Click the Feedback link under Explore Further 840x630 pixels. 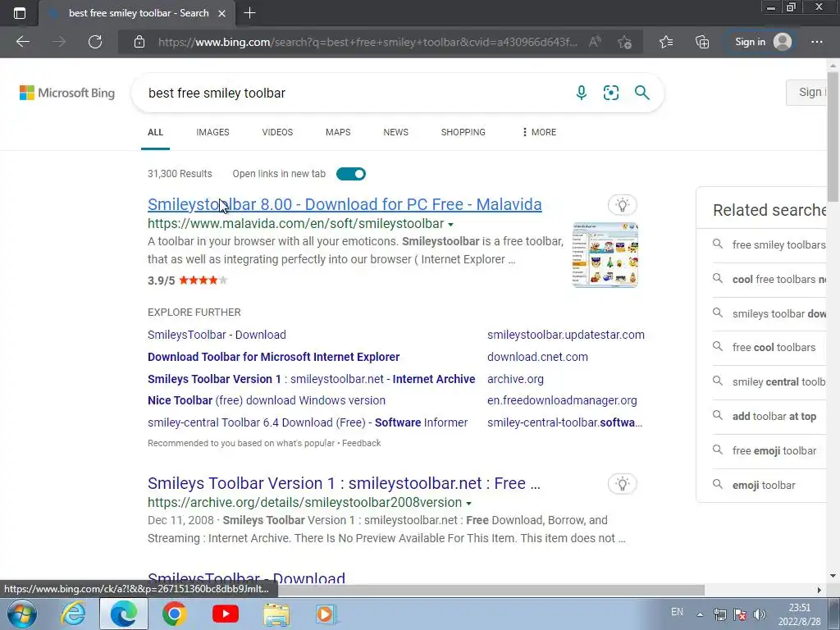click(362, 443)
